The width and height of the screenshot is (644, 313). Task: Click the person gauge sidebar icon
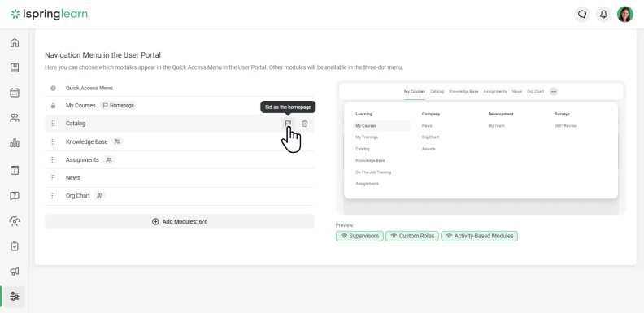(x=15, y=221)
